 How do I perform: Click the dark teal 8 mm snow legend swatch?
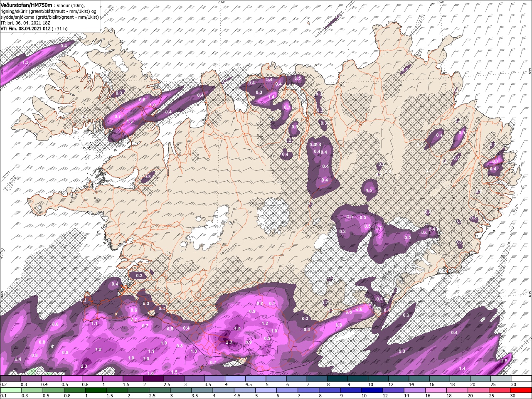[x=337, y=379]
